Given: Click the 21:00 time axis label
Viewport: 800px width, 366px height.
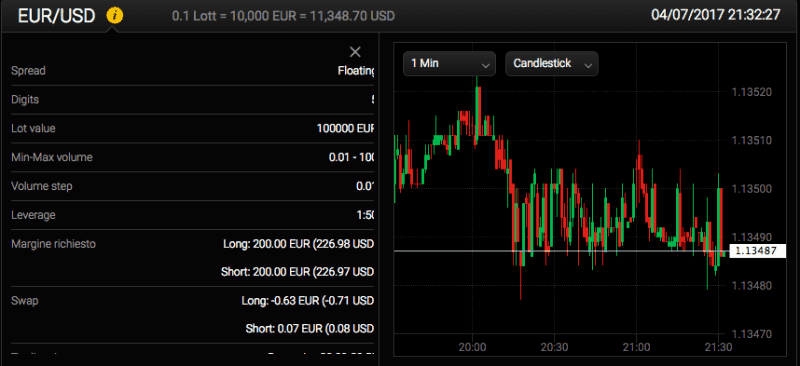Looking at the screenshot, I should [x=637, y=347].
